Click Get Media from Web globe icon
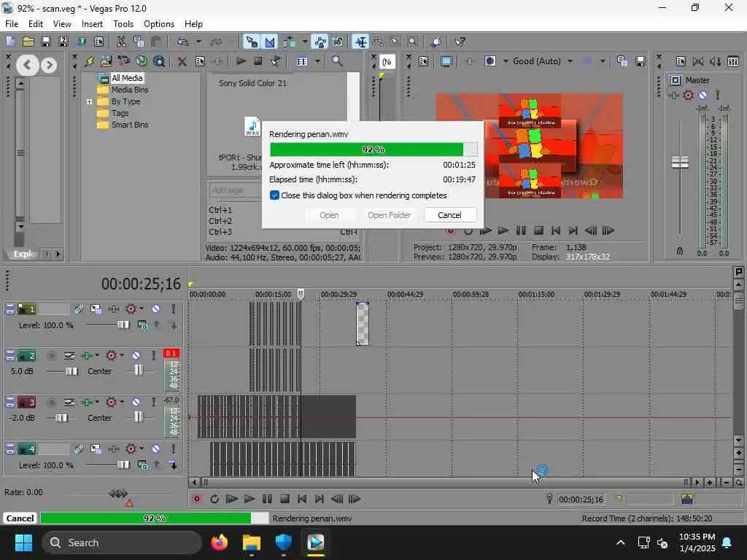The image size is (747, 560). [142, 61]
